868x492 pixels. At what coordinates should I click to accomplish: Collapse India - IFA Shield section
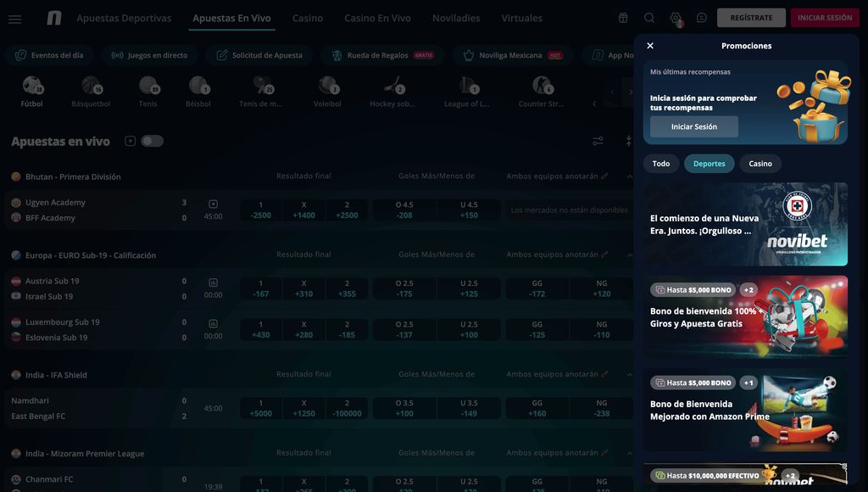click(630, 375)
